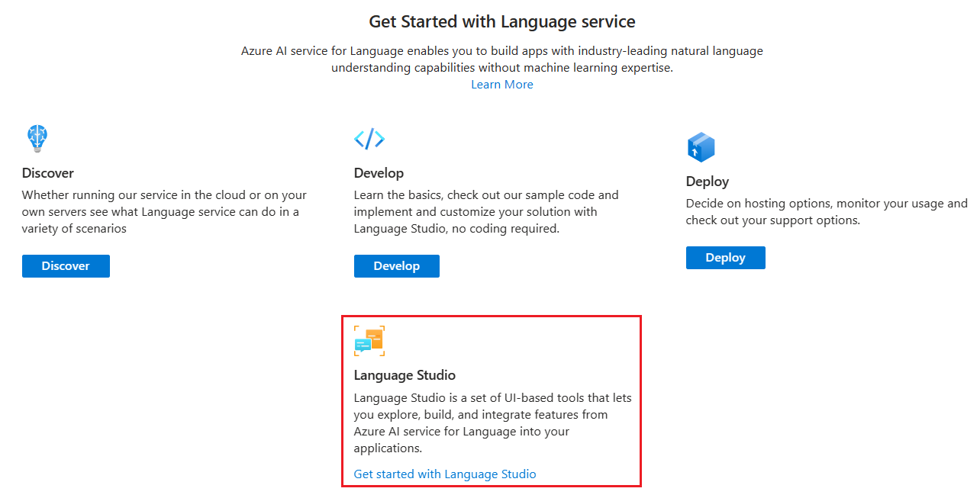The width and height of the screenshot is (980, 498).
Task: Click the blue Develop button
Action: tap(397, 266)
